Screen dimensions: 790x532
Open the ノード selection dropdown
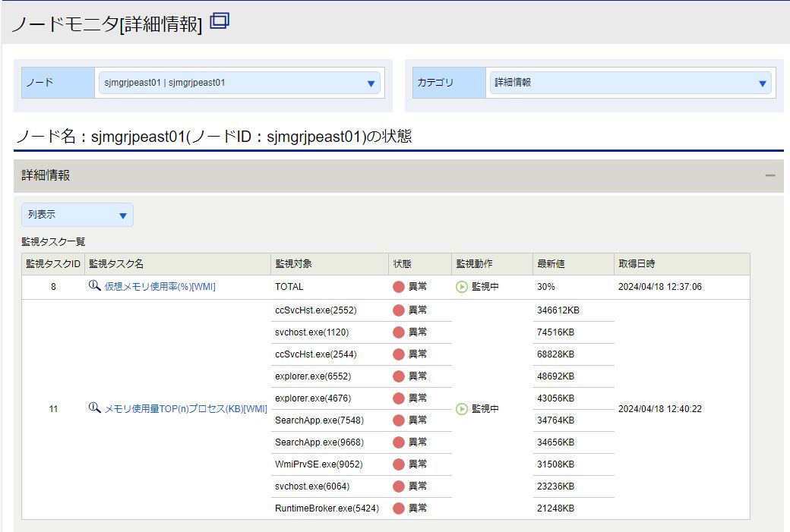click(x=240, y=83)
